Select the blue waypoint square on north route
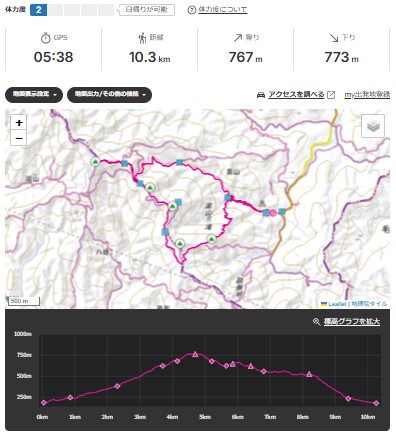This screenshot has width=396, height=434. [179, 163]
